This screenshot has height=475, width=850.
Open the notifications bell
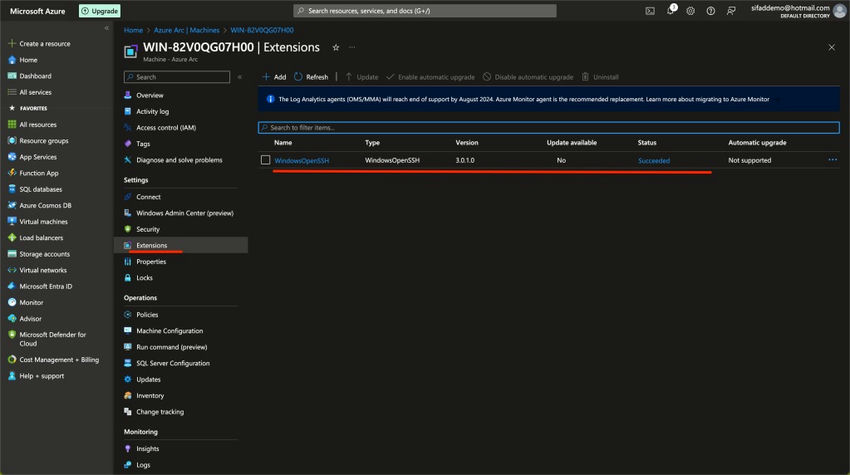[x=671, y=11]
